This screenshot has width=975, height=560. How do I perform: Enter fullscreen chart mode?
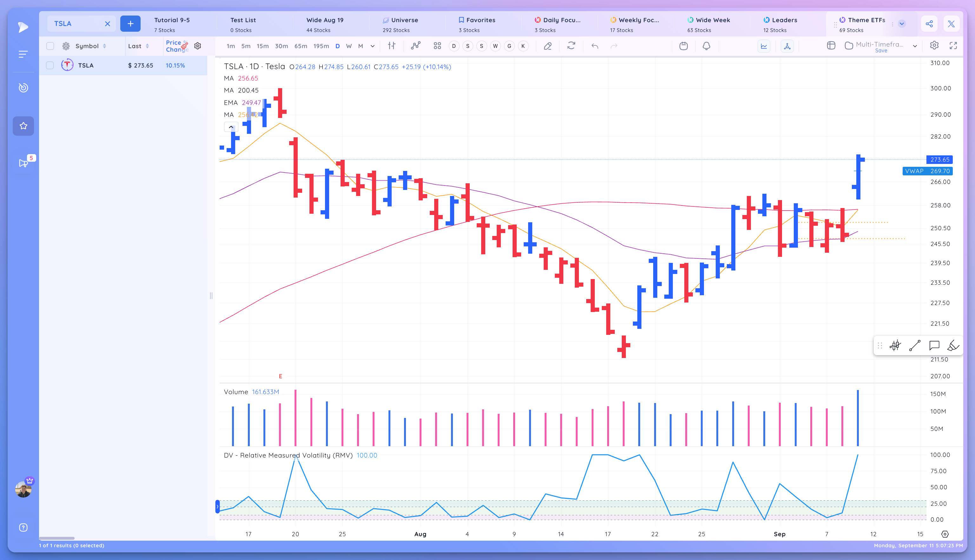(x=953, y=45)
